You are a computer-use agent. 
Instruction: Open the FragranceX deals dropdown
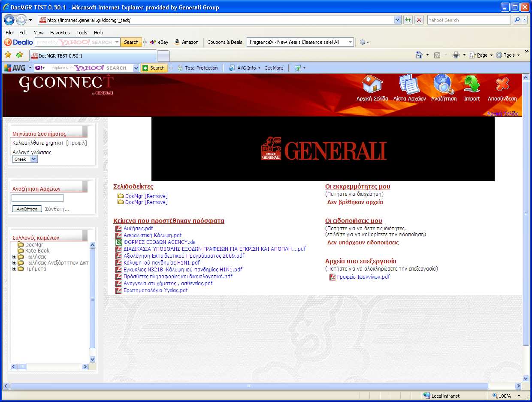[x=351, y=42]
